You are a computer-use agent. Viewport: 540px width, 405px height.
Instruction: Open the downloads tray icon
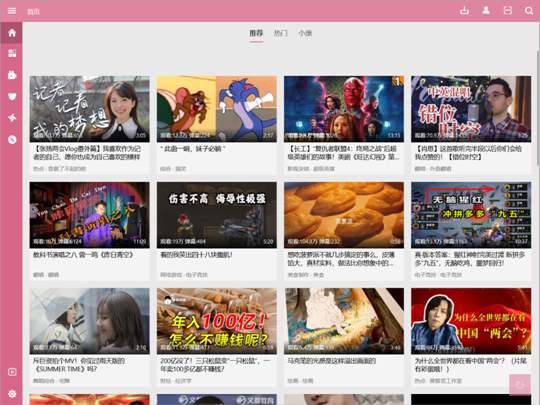pyautogui.click(x=464, y=11)
